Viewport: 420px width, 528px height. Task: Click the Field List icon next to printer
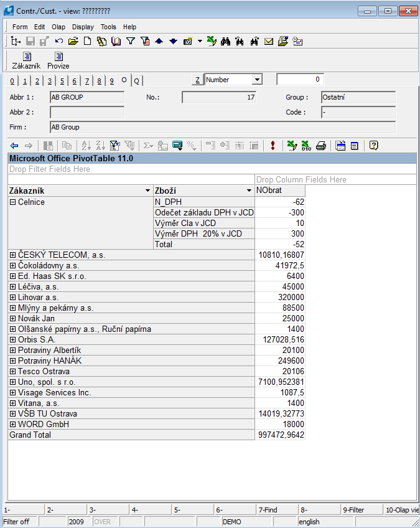(x=340, y=146)
